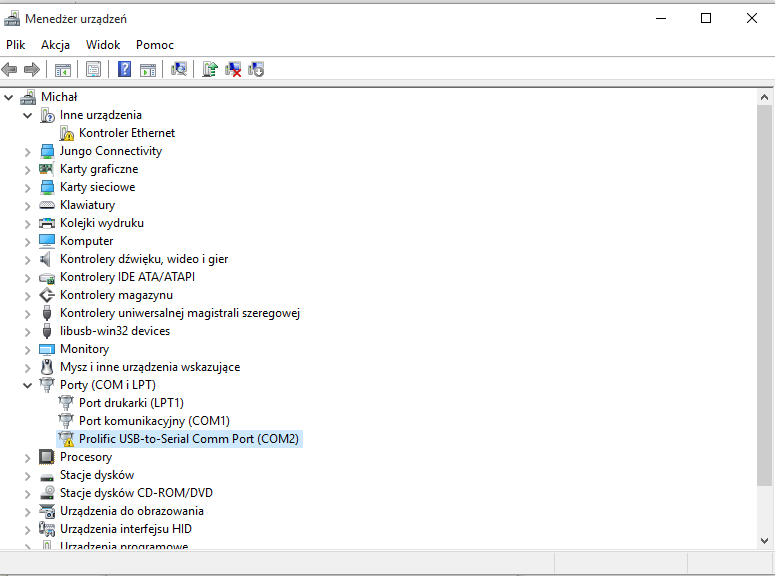
Task: Select the Michał computer name label
Action: pyautogui.click(x=59, y=97)
